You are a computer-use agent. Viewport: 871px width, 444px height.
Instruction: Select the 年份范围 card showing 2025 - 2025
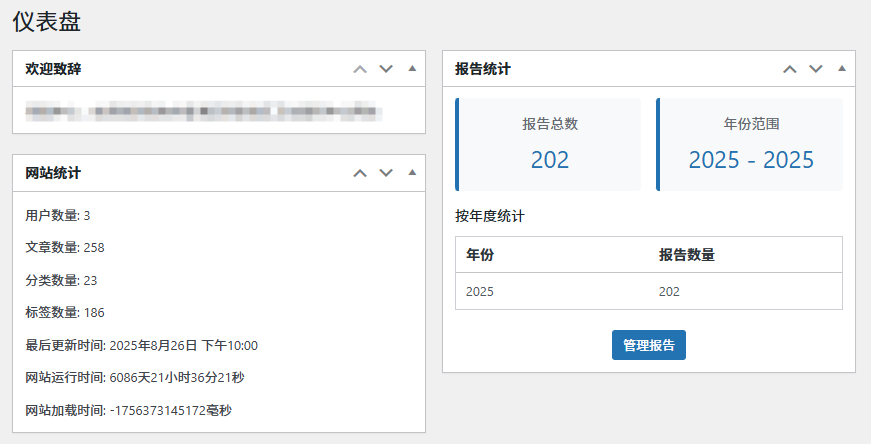[750, 144]
